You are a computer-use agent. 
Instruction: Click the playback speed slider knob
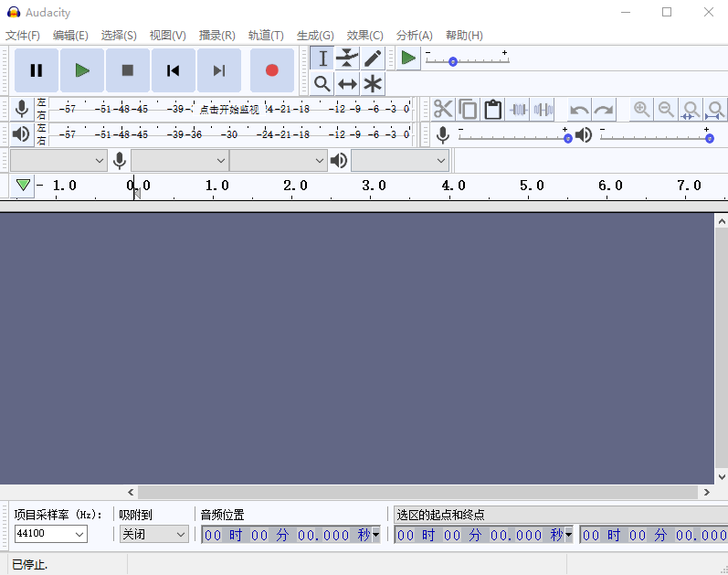tap(453, 61)
